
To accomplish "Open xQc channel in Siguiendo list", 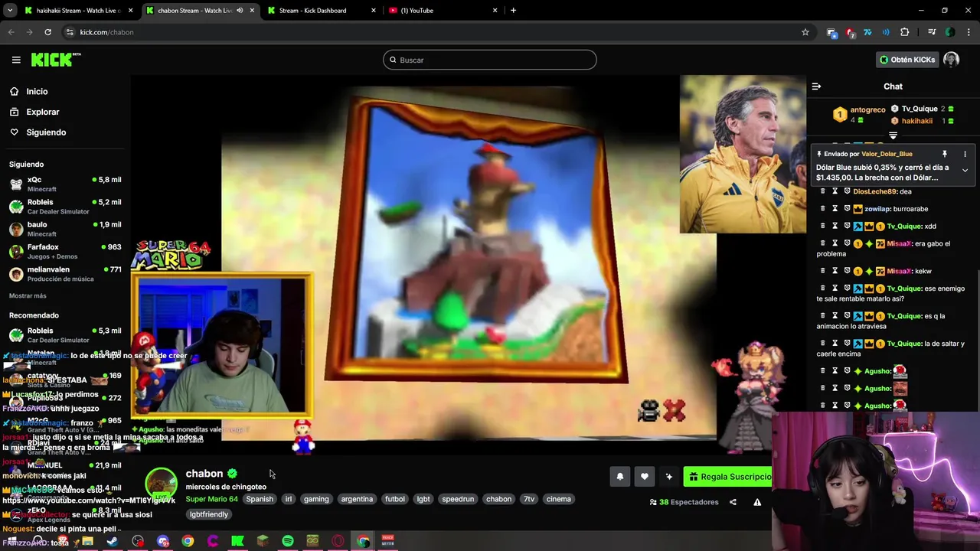I will click(x=64, y=184).
